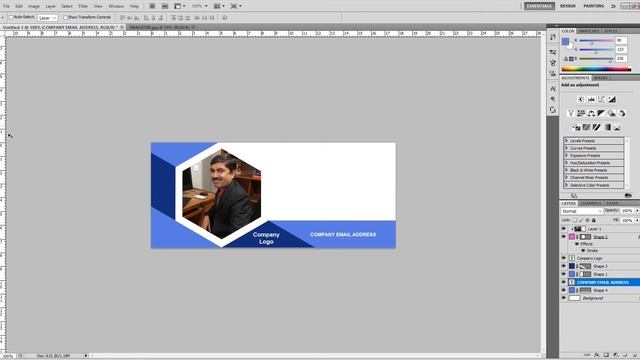The image size is (640, 360).
Task: Switch to the Swatches panel tab
Action: tap(589, 31)
